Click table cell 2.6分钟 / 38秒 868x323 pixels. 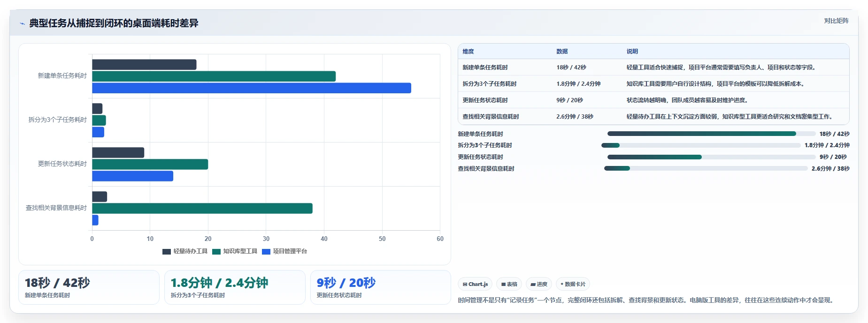575,117
